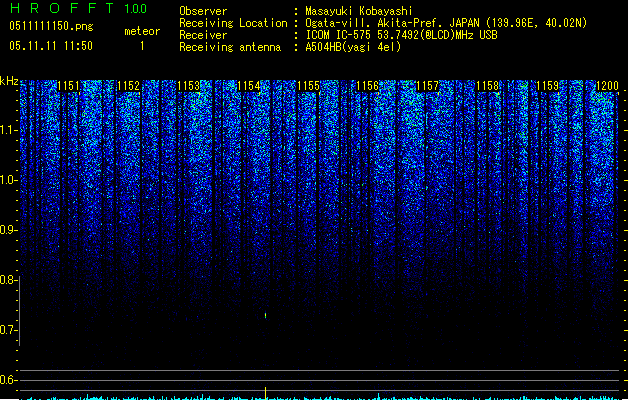Click the 1153 time marker
This screenshot has width=629, height=400.
pyautogui.click(x=188, y=86)
